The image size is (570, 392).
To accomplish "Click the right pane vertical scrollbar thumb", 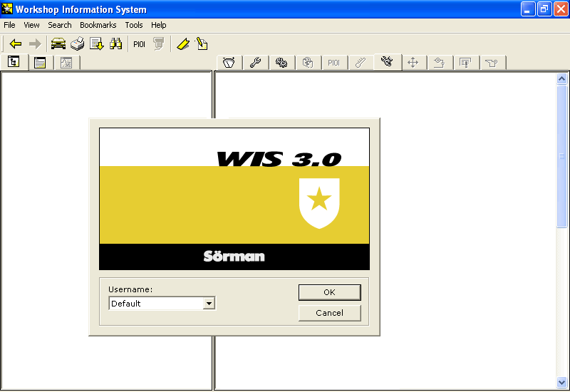I will pos(561,156).
